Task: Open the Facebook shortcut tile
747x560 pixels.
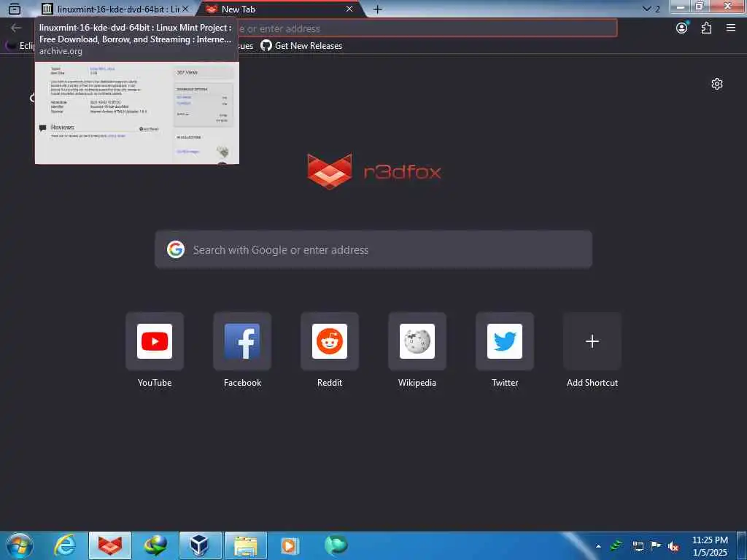Action: pos(242,341)
